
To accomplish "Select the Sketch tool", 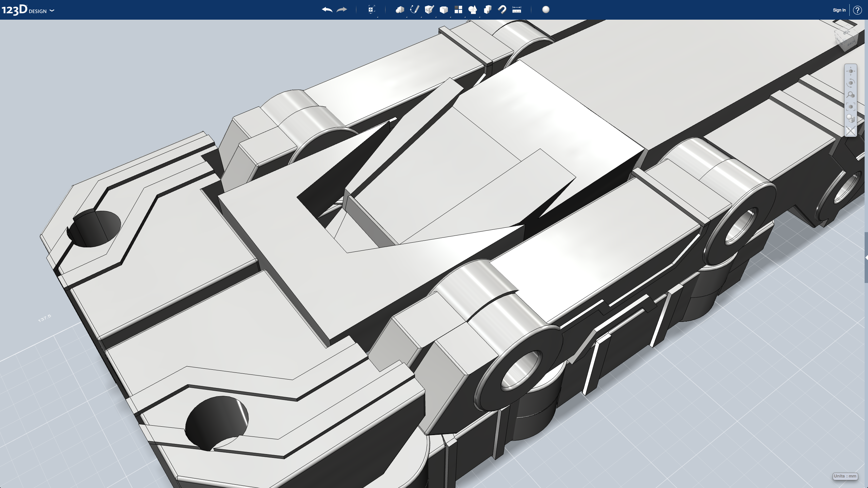I will [x=414, y=10].
